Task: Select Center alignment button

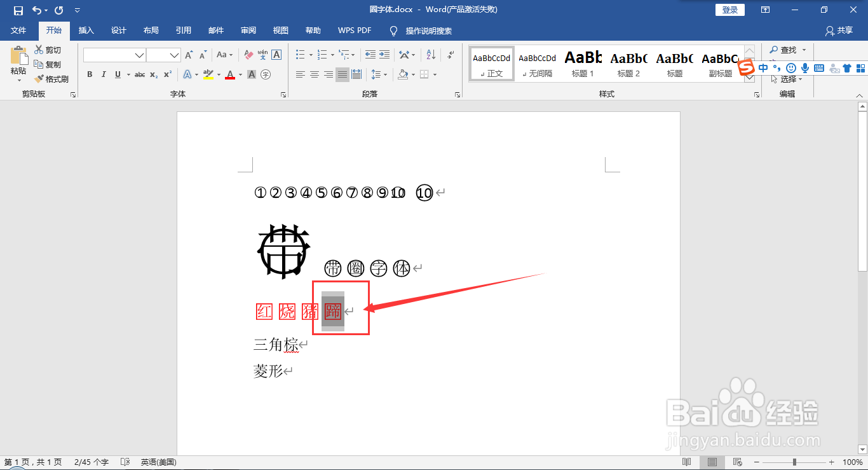Action: [315, 74]
